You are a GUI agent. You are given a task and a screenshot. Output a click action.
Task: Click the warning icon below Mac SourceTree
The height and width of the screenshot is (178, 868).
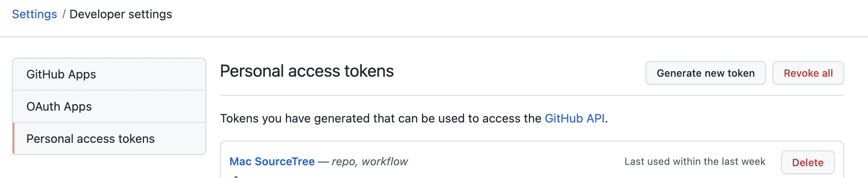[236, 176]
